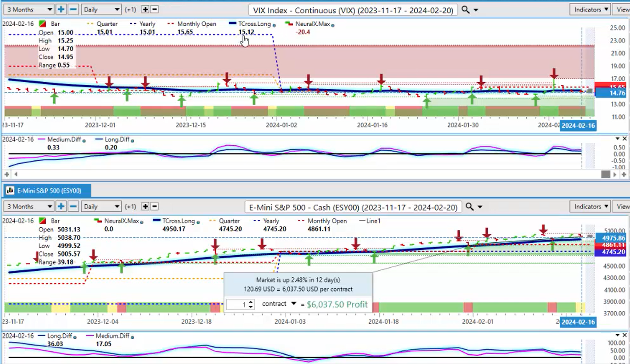Open Daily interval dropdown on E-Mini chart
Image resolution: width=630 pixels, height=364 pixels.
coord(101,206)
